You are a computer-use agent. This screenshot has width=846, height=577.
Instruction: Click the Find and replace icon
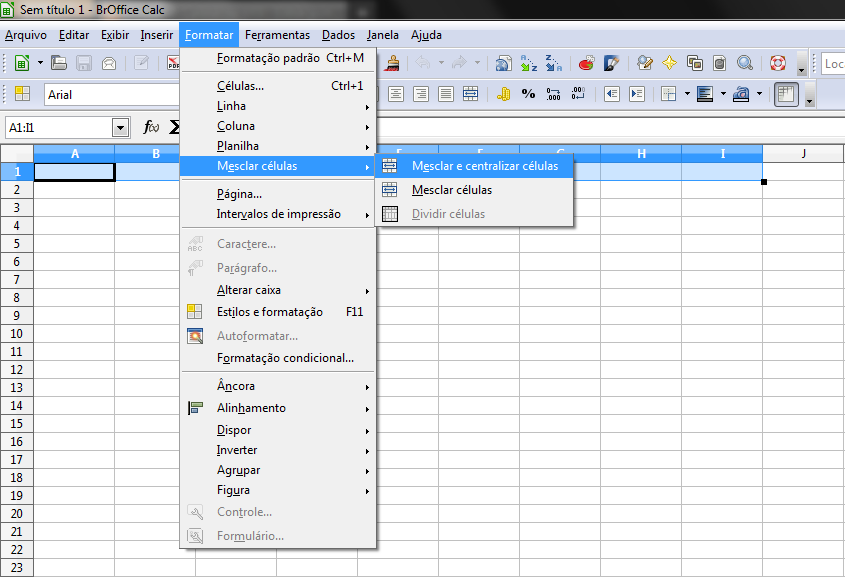644,63
